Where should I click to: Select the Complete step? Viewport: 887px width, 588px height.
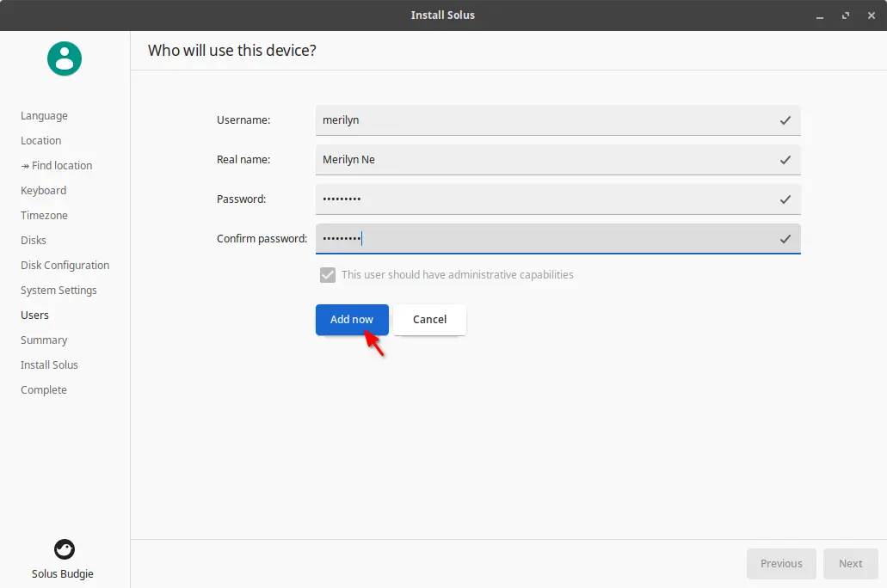point(44,389)
